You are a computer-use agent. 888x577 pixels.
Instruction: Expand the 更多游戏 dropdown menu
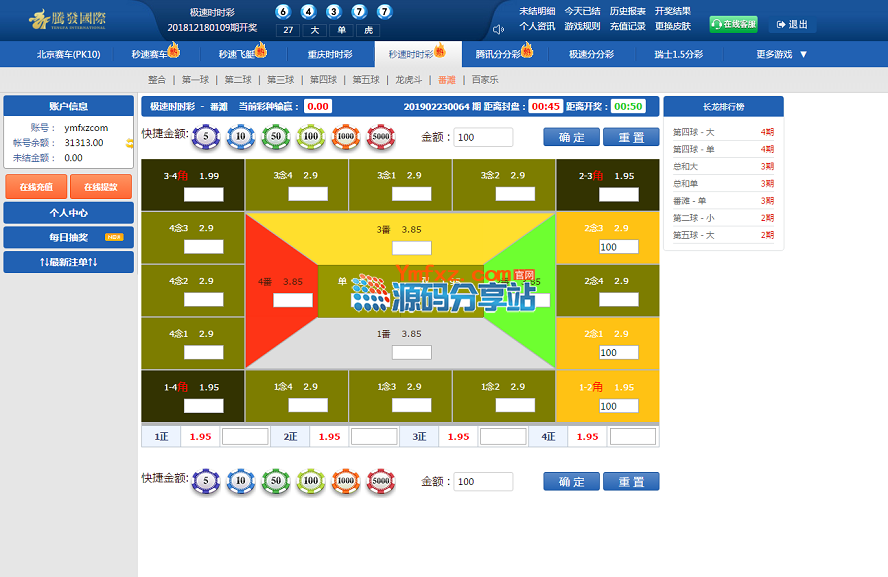pyautogui.click(x=781, y=54)
